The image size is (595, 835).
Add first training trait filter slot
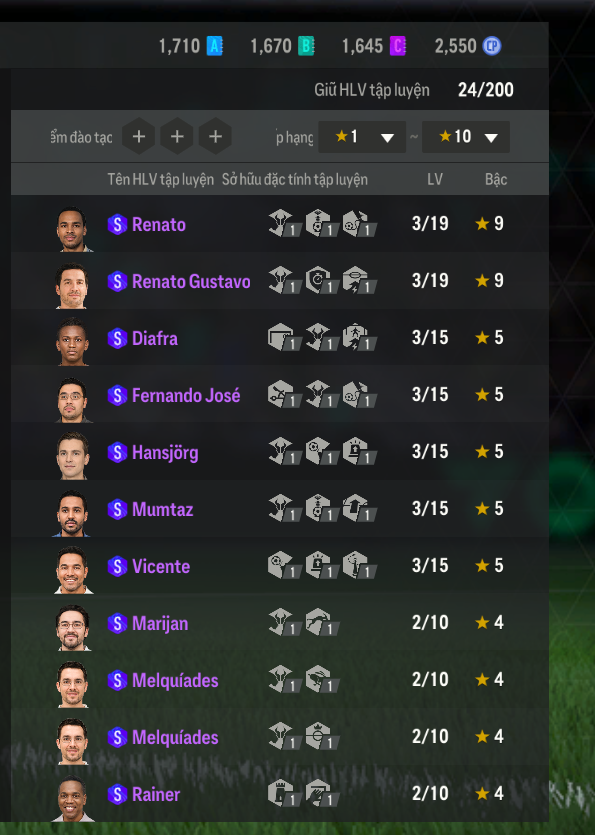coord(138,136)
